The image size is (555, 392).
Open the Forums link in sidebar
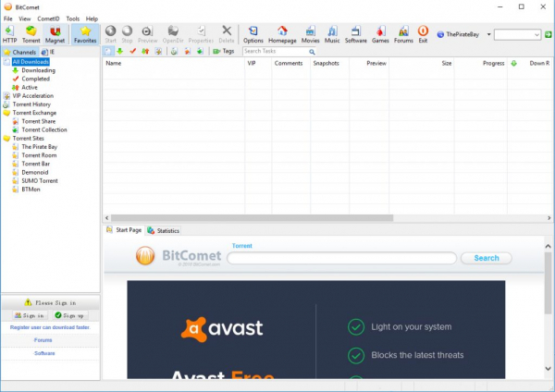[43, 340]
